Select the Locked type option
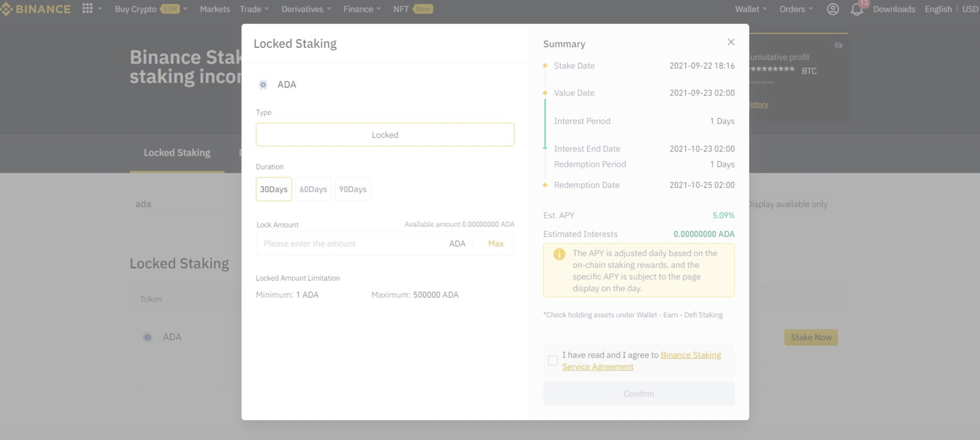 385,135
